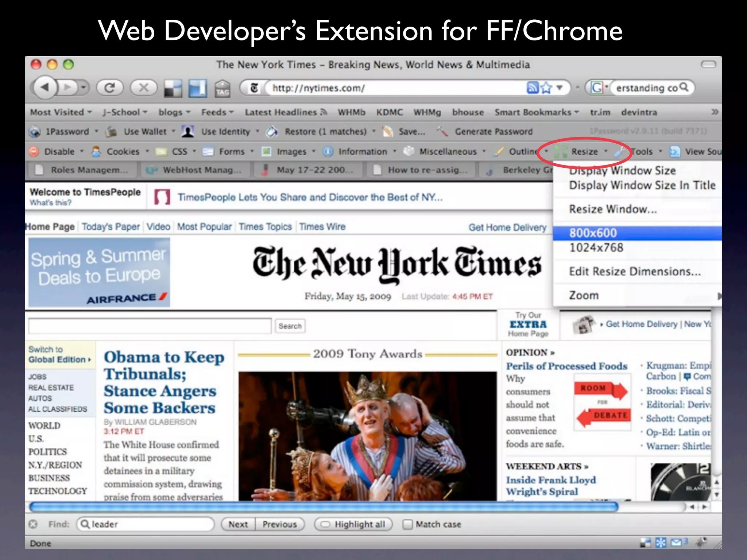The width and height of the screenshot is (747, 560).
Task: Open the back-history dropdown arrow
Action: [84, 87]
